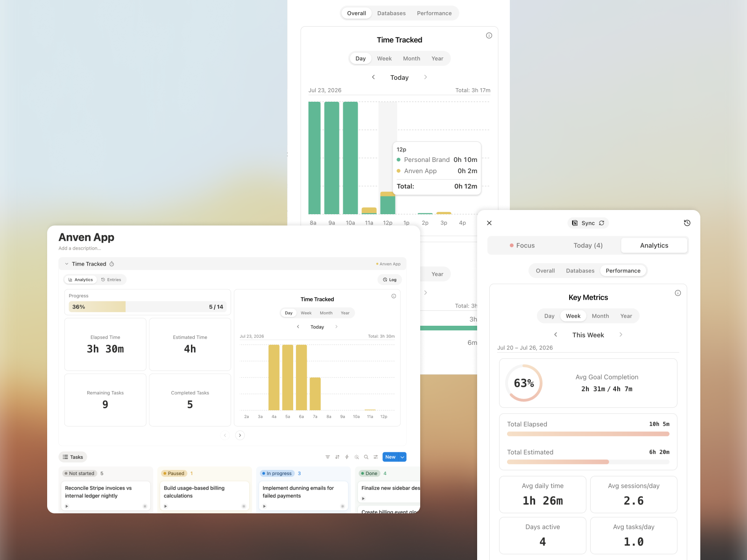Click the Log button with clock icon
Image resolution: width=747 pixels, height=560 pixels.
pos(389,280)
